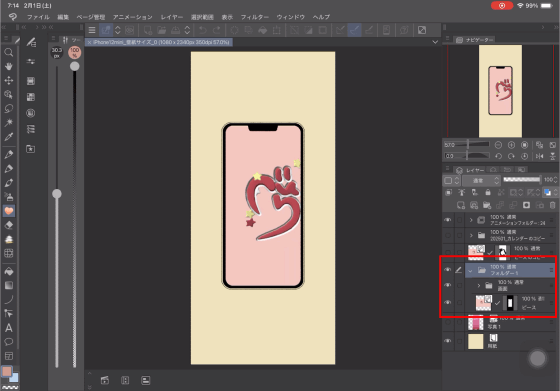Click the Create Layer Mask icon

(x=526, y=205)
